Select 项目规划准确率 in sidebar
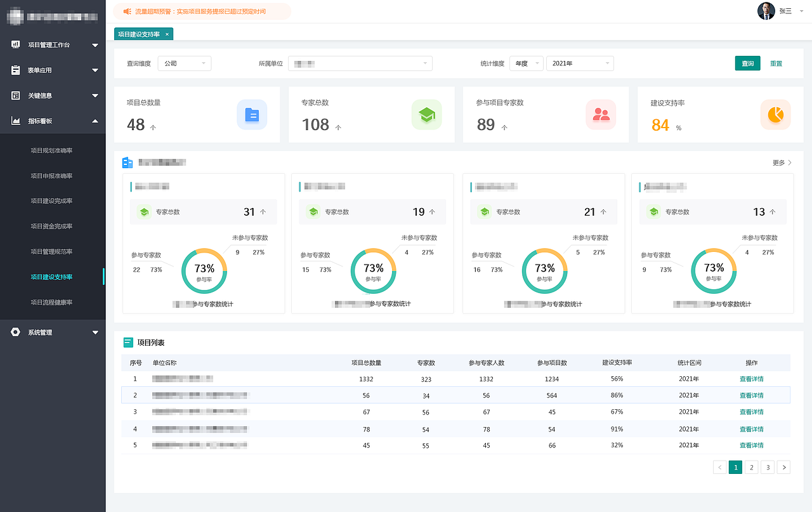Image resolution: width=812 pixels, height=512 pixels. (51, 150)
